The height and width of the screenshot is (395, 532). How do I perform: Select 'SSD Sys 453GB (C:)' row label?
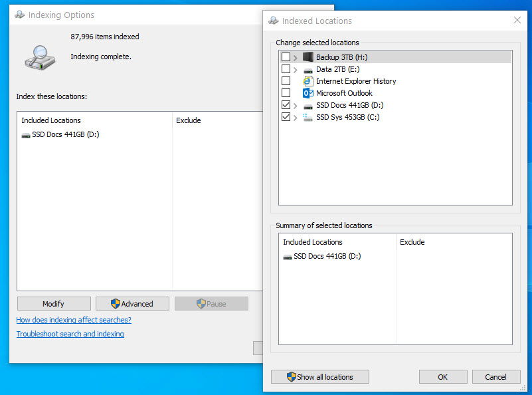[x=348, y=117]
